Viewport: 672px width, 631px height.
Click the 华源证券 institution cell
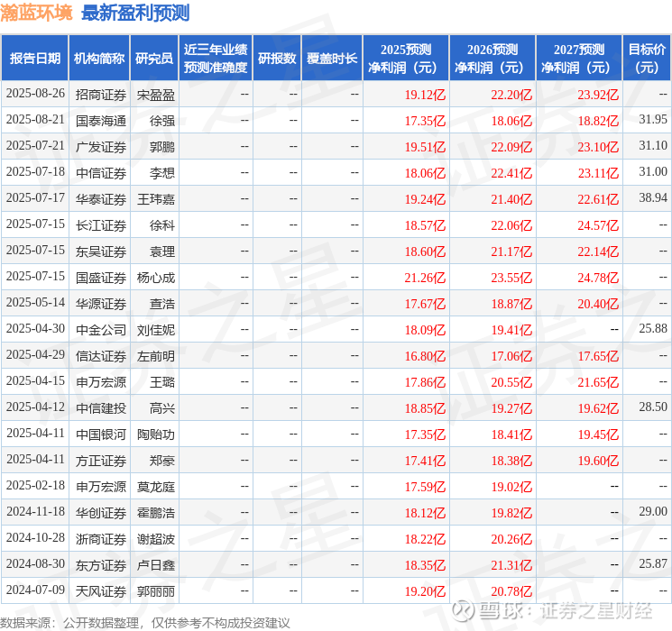click(101, 303)
